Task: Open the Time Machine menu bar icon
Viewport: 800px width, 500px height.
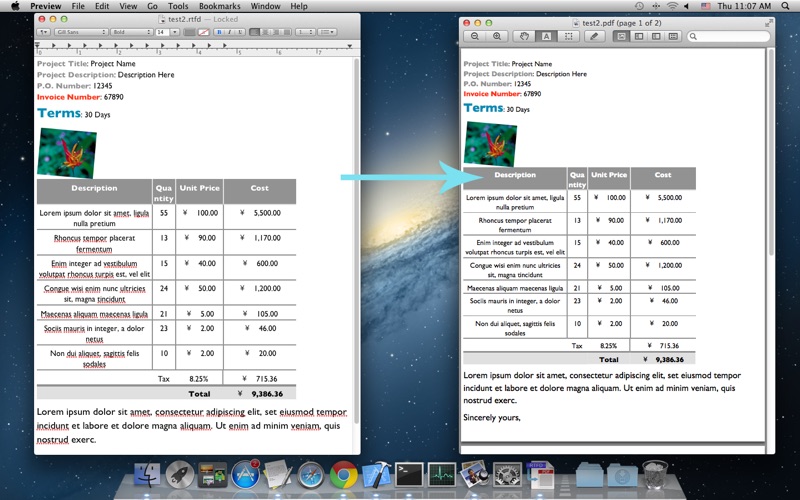Action: coord(639,6)
